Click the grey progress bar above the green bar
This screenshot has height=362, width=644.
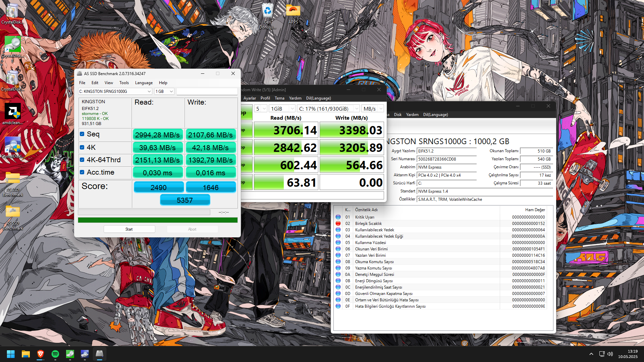point(144,212)
